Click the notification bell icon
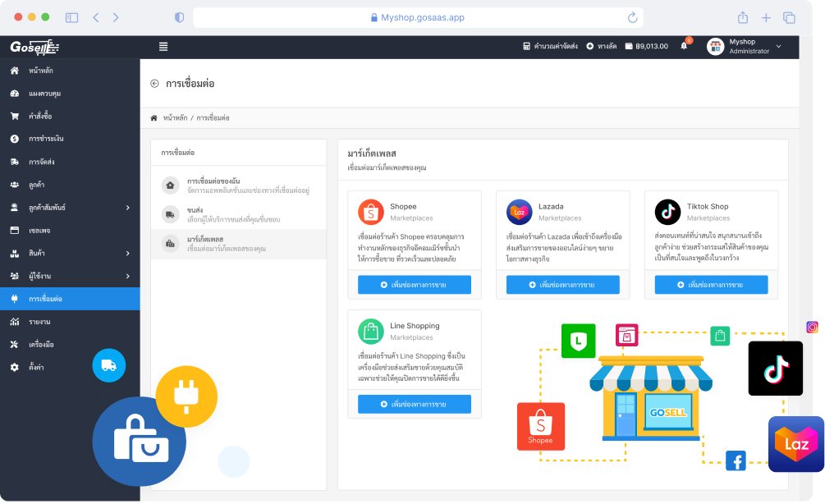 tap(684, 46)
